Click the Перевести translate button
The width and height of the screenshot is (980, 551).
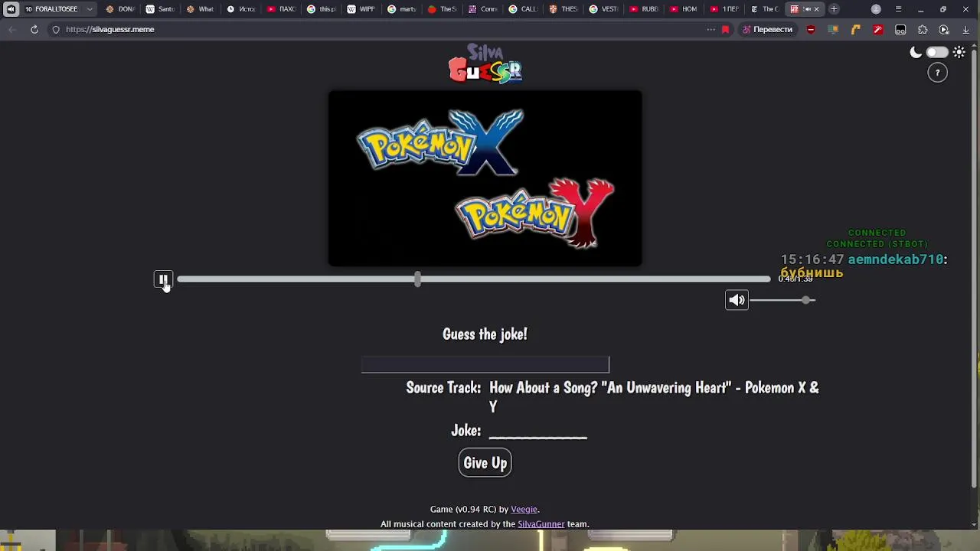(x=766, y=29)
